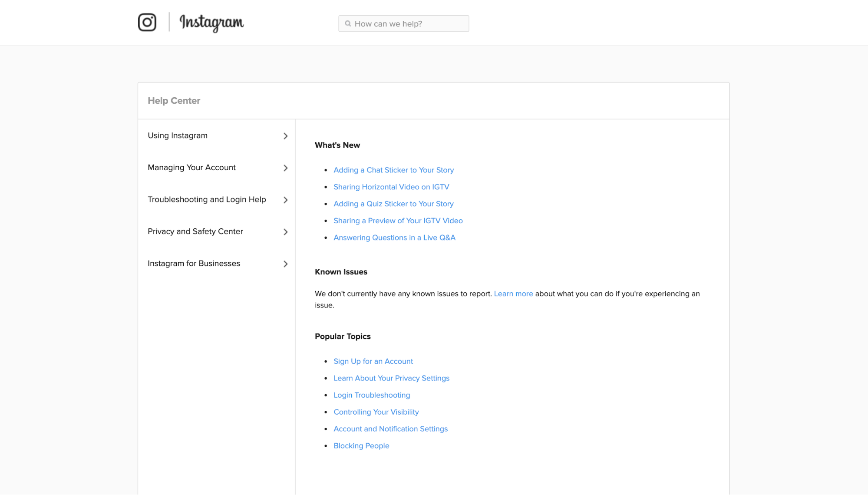Open the Sharing Horizontal Video on IGTV link
The width and height of the screenshot is (868, 495).
click(391, 187)
